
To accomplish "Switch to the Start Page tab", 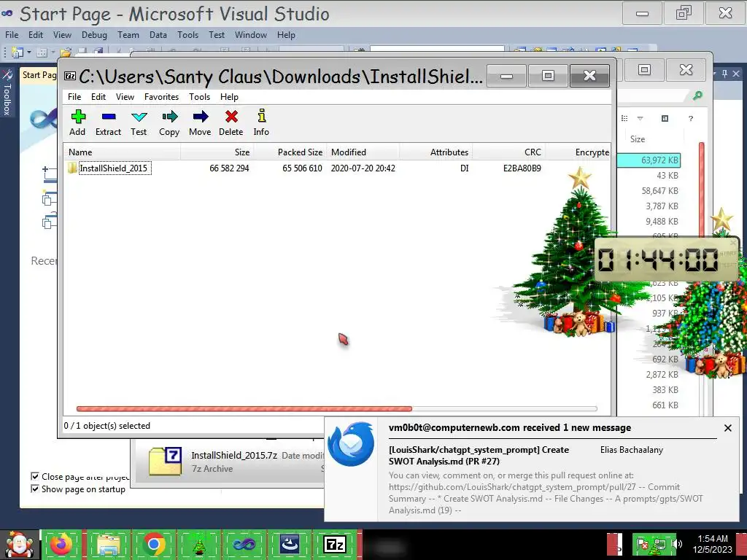I will coord(39,75).
